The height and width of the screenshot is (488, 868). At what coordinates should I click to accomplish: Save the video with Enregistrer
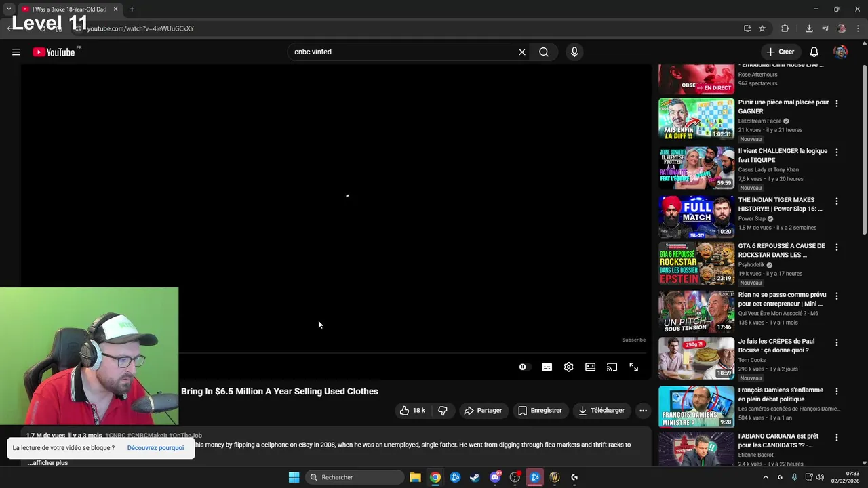pos(540,410)
